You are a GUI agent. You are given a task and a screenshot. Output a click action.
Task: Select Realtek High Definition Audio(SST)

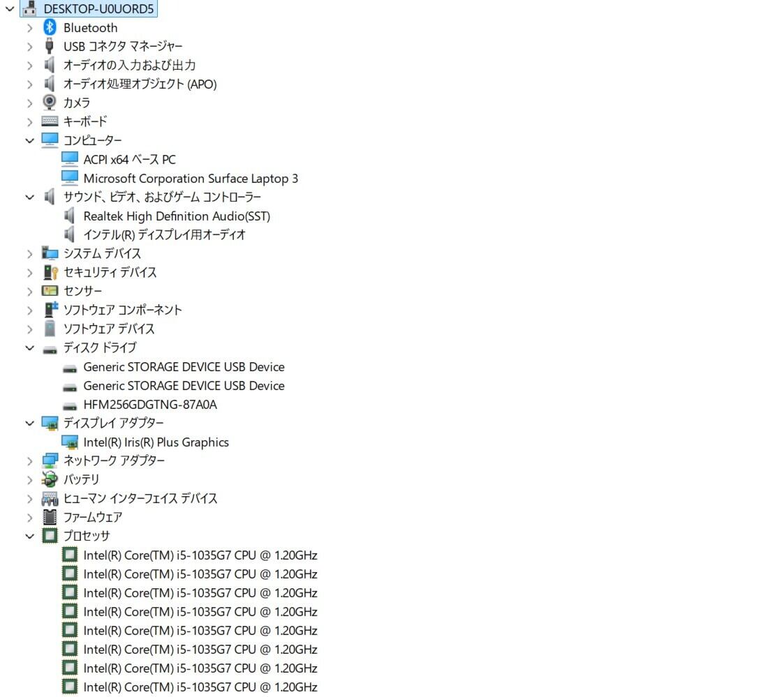(177, 216)
